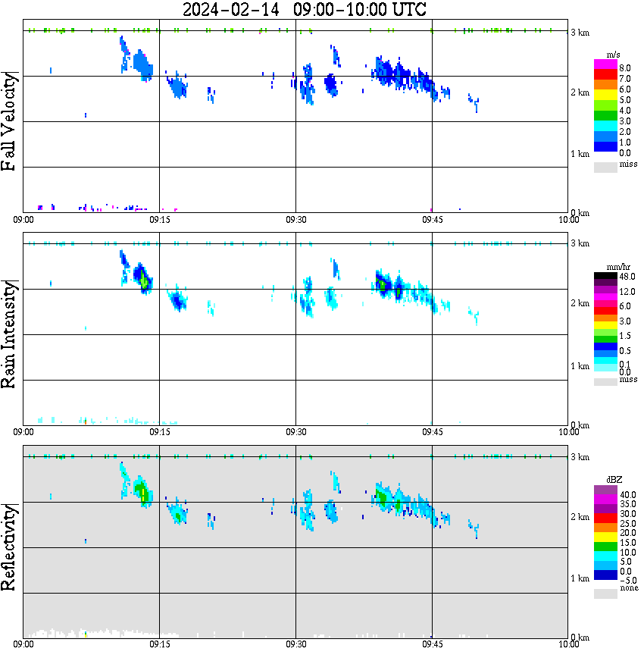644x658 pixels.
Task: Click the '2 km' label of Reflectivity plot
Action: pos(580,517)
